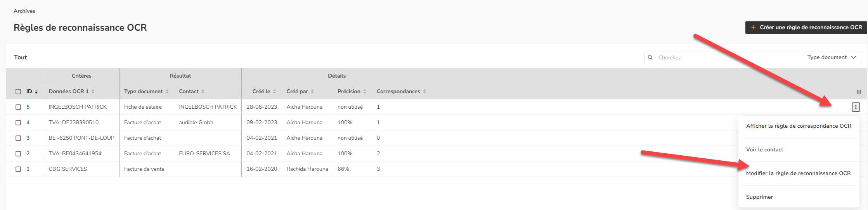Viewport: 868px width, 210px height.
Task: Sort by Créé le column
Action: pyautogui.click(x=274, y=92)
